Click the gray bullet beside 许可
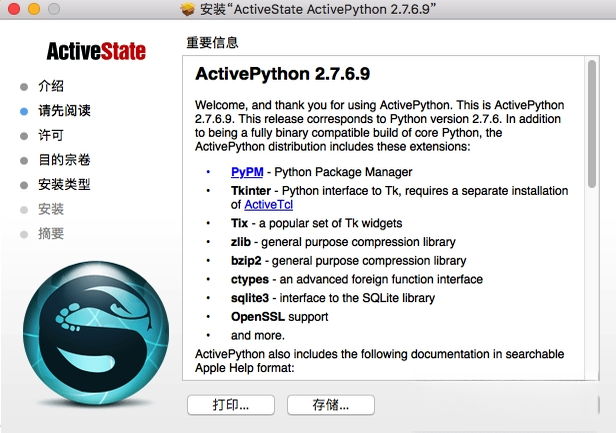Viewport: 616px width, 433px height. coord(24,136)
